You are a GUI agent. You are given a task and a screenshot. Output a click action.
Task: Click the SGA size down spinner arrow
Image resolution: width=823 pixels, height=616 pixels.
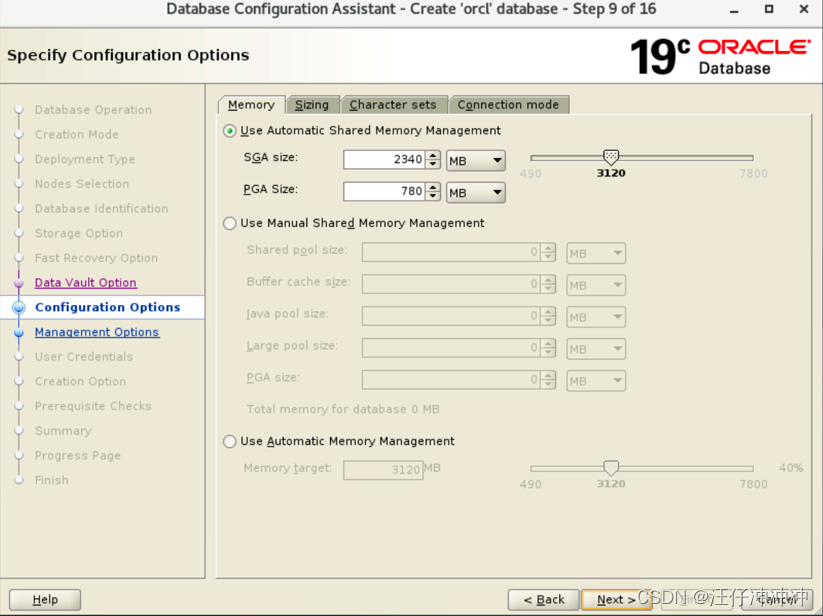(434, 163)
